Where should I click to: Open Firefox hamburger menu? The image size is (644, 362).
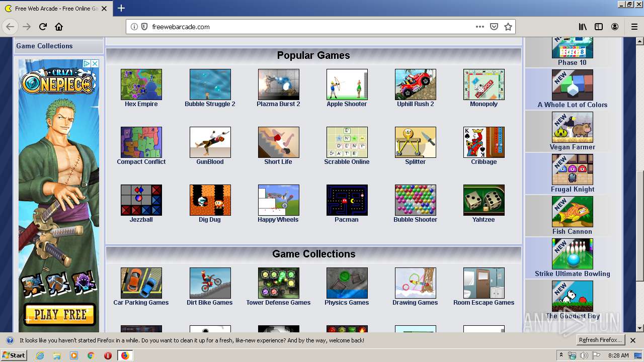(x=634, y=27)
